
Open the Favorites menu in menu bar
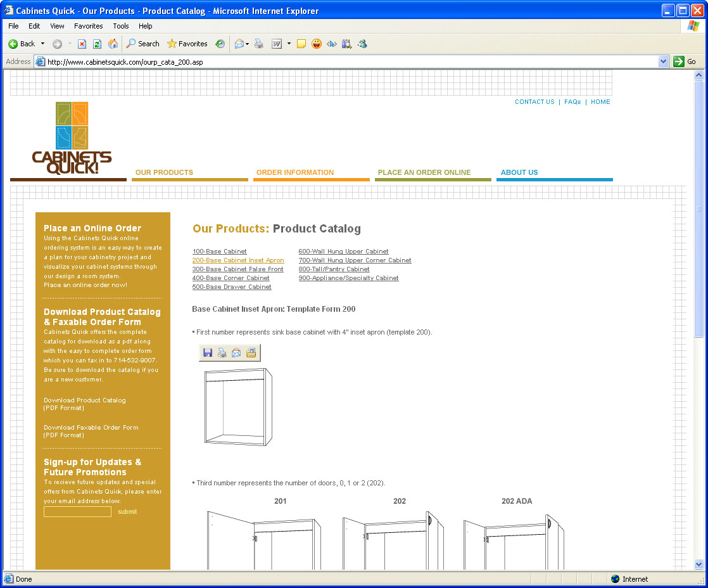[x=88, y=26]
